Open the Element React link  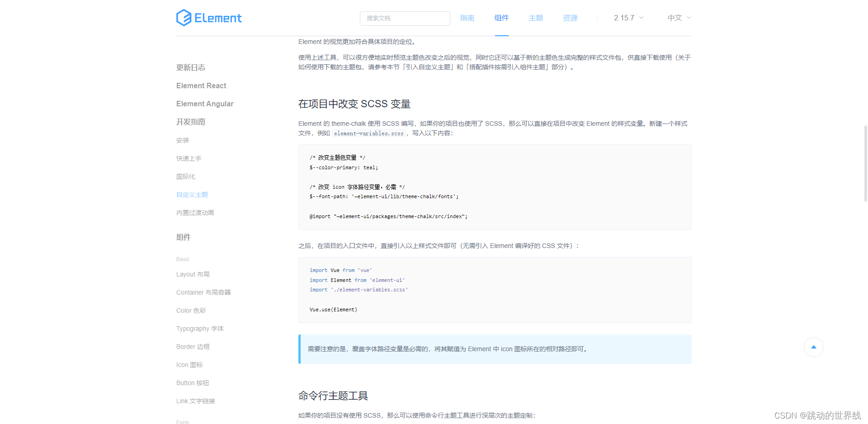pyautogui.click(x=201, y=86)
